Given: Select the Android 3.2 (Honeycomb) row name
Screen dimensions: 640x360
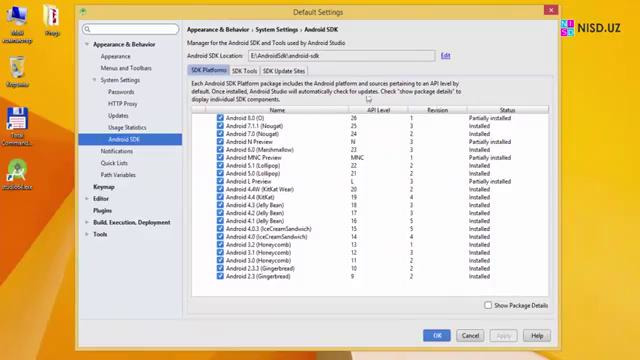Looking at the screenshot, I should [258, 244].
